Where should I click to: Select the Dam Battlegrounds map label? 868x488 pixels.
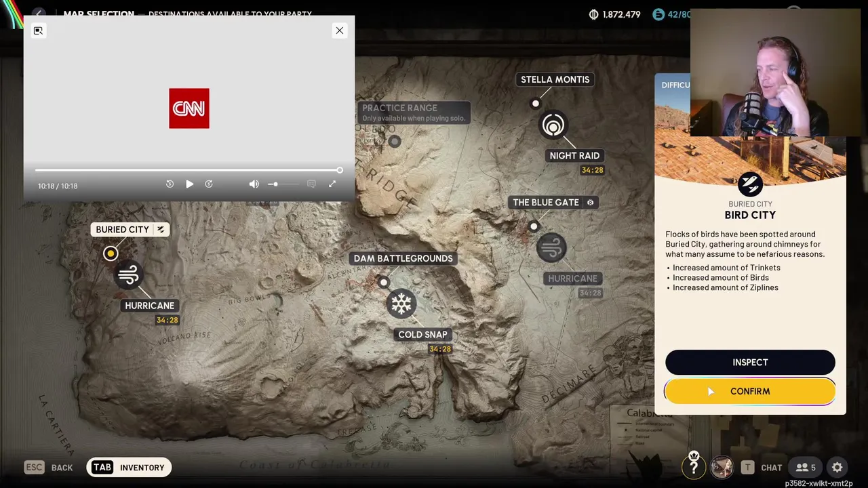coord(403,258)
